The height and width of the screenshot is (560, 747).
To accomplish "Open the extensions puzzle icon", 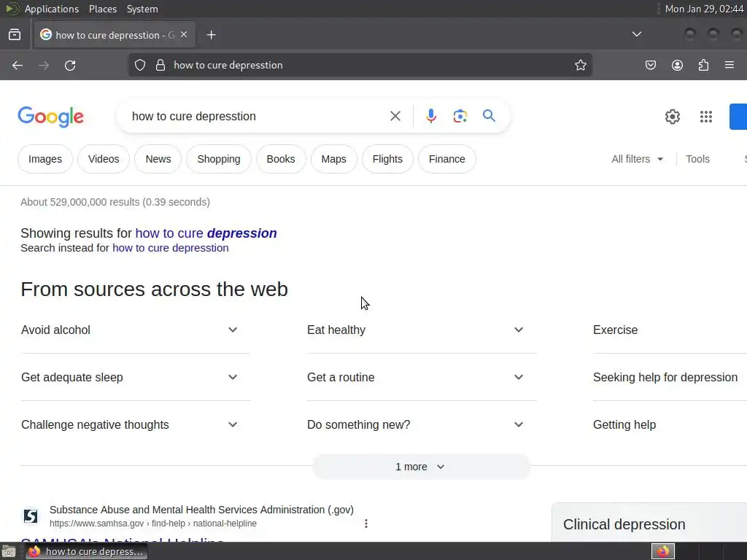I will 703,65.
